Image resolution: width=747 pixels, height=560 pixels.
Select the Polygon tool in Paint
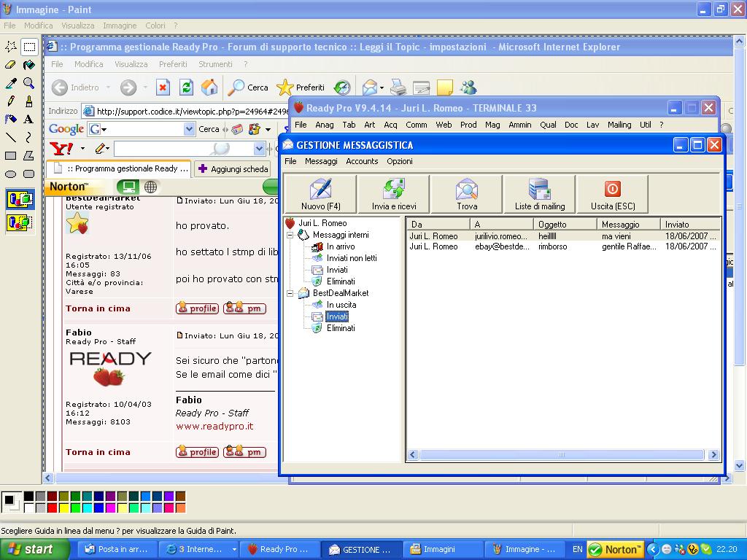(29, 155)
